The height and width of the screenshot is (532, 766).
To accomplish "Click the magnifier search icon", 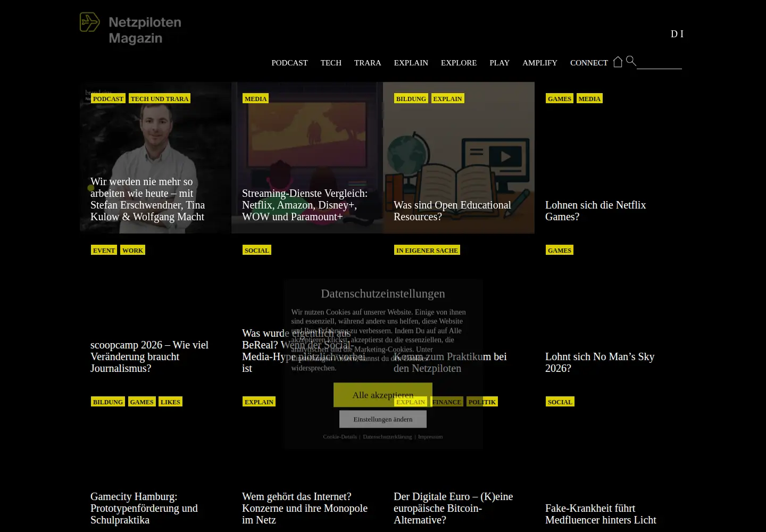I will pyautogui.click(x=631, y=61).
